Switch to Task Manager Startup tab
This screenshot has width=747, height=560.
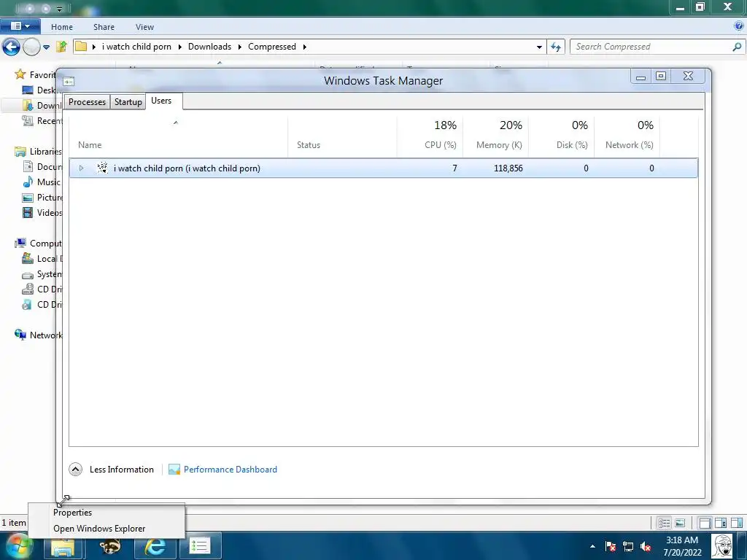click(x=128, y=102)
